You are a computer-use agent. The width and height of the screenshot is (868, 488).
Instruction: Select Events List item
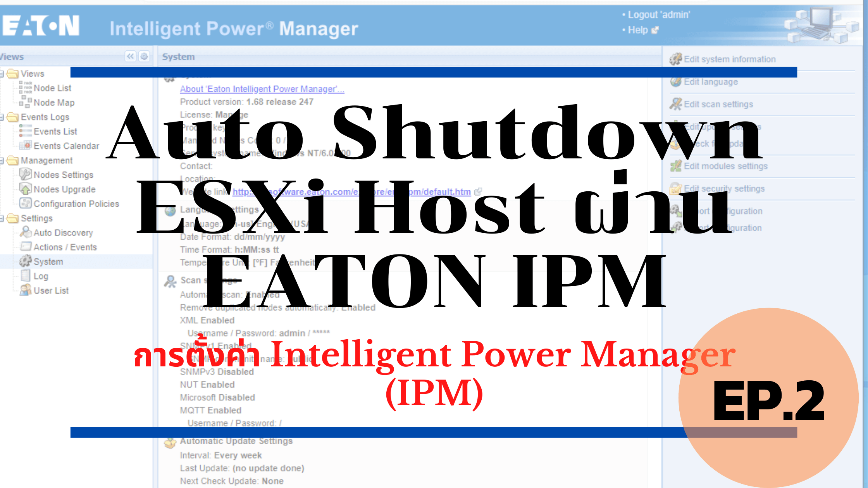[55, 132]
